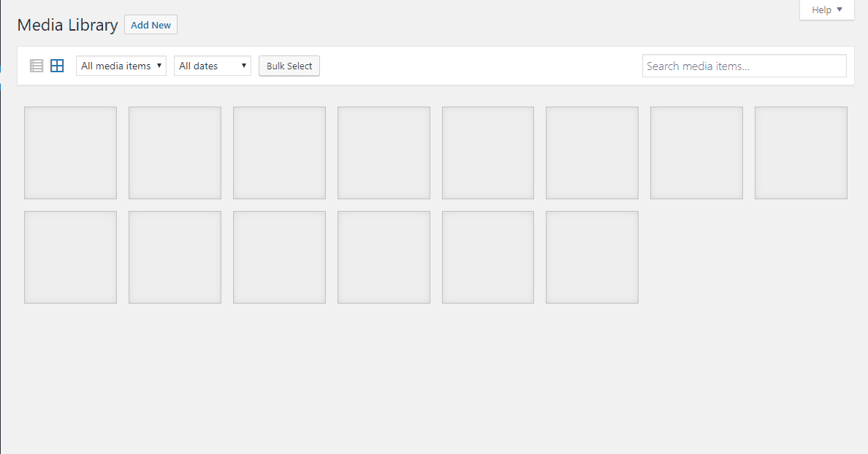Switch to grid view mode

(x=57, y=66)
